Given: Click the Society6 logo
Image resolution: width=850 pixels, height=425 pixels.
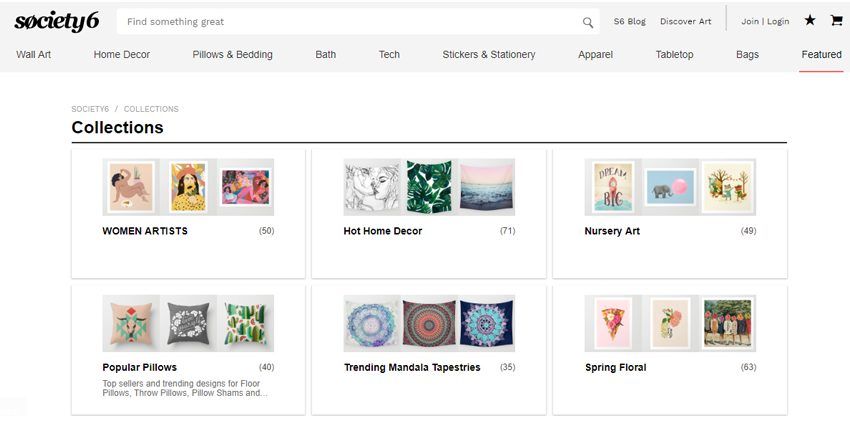Looking at the screenshot, I should pyautogui.click(x=55, y=21).
